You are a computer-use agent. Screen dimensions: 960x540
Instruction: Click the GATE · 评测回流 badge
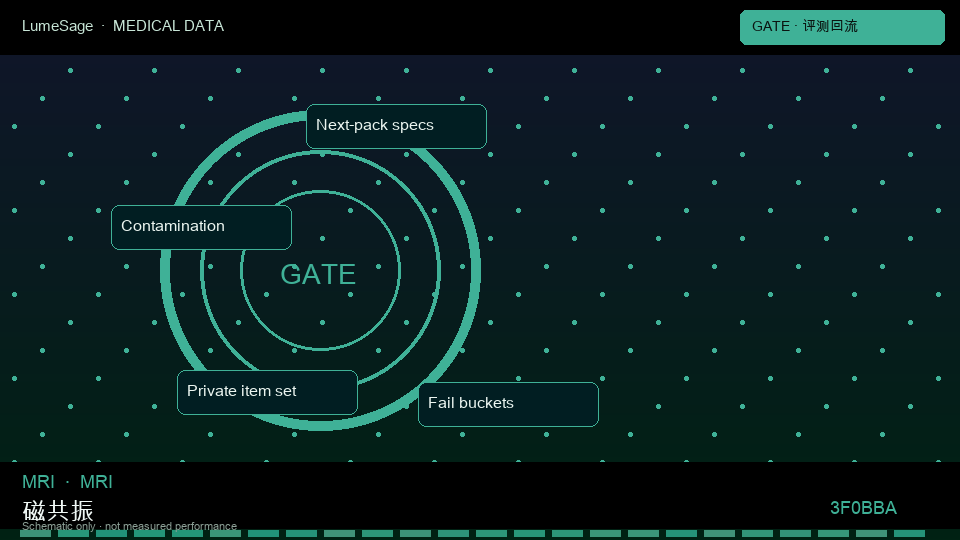click(x=842, y=27)
